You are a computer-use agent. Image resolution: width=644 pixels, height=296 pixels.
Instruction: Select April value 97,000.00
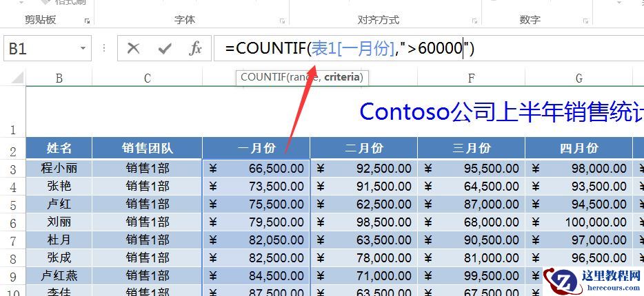tap(578, 240)
